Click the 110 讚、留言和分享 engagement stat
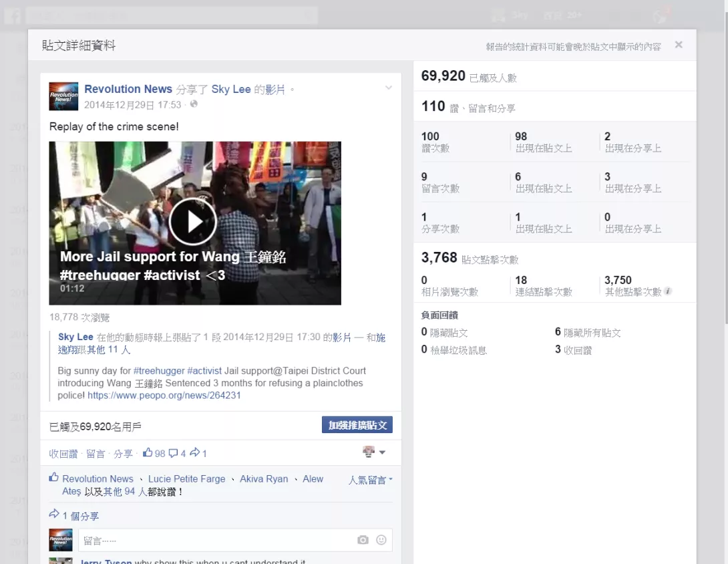Image resolution: width=728 pixels, height=564 pixels. (x=468, y=107)
